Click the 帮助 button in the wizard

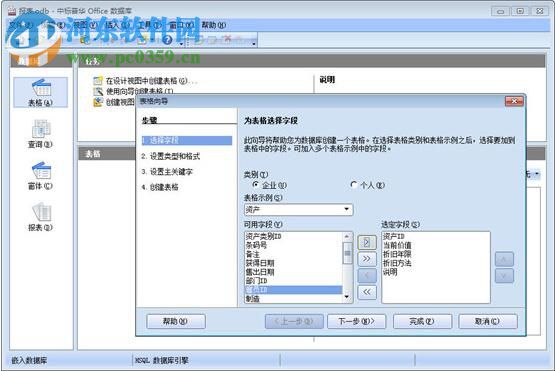(x=176, y=321)
